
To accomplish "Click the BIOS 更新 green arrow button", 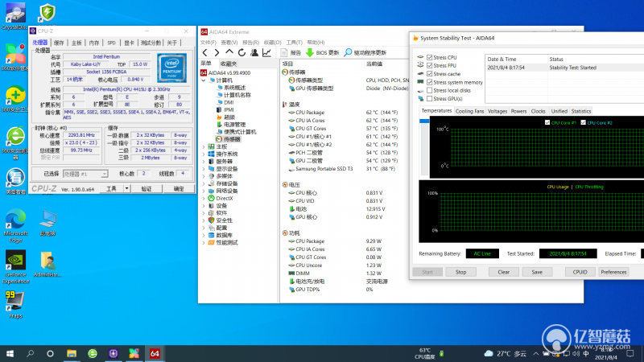I will coord(323,52).
